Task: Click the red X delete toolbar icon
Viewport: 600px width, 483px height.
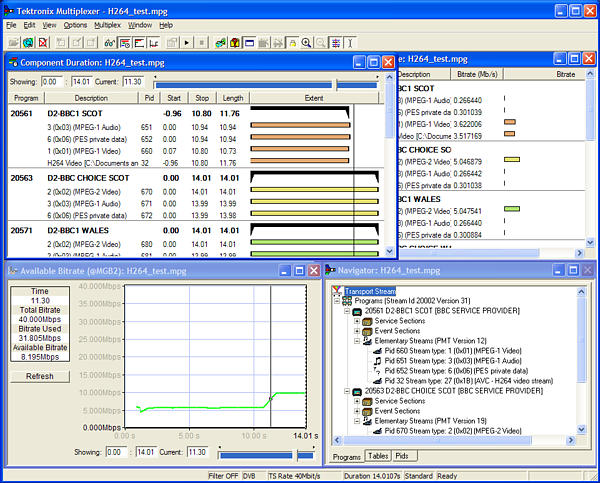Action: pyautogui.click(x=43, y=42)
